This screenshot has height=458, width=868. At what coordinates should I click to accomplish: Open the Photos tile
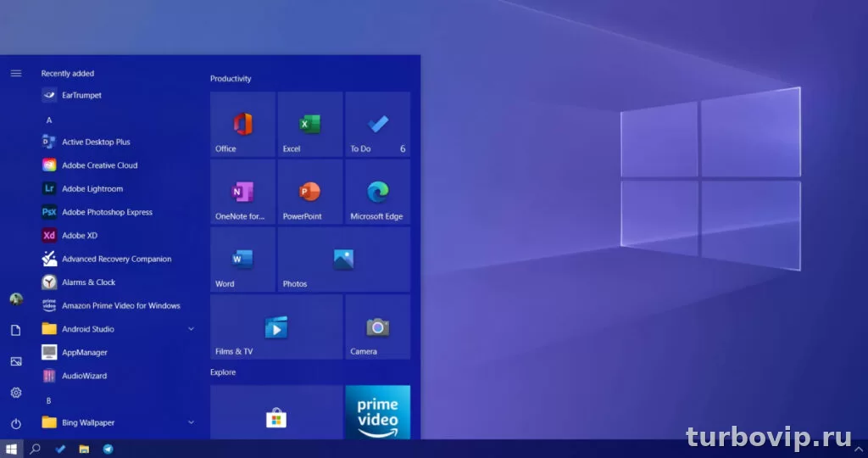[344, 260]
